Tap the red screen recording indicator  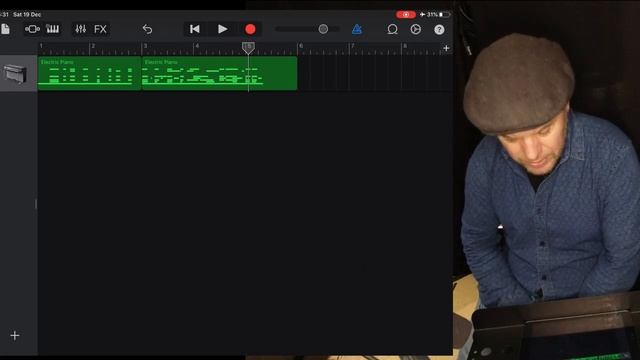(x=406, y=14)
